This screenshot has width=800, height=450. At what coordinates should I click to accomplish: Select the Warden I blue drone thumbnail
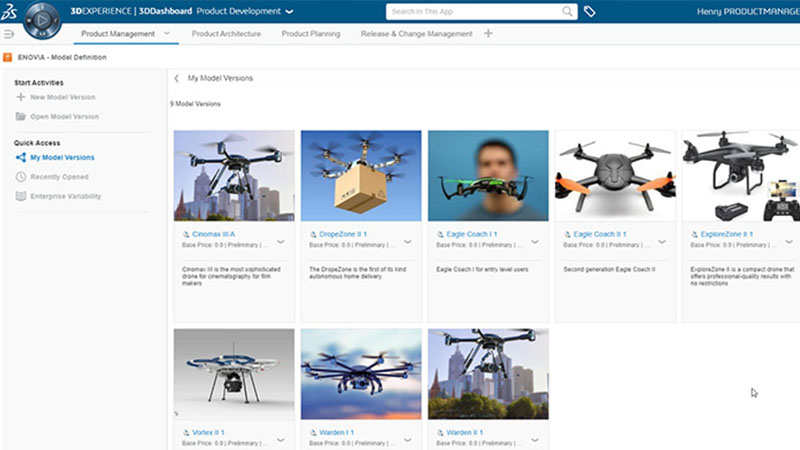click(361, 374)
